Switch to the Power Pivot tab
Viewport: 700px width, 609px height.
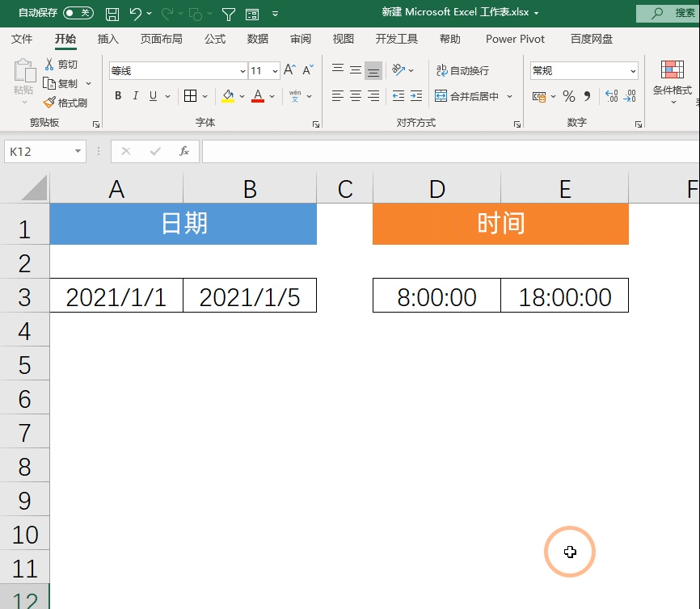tap(515, 39)
